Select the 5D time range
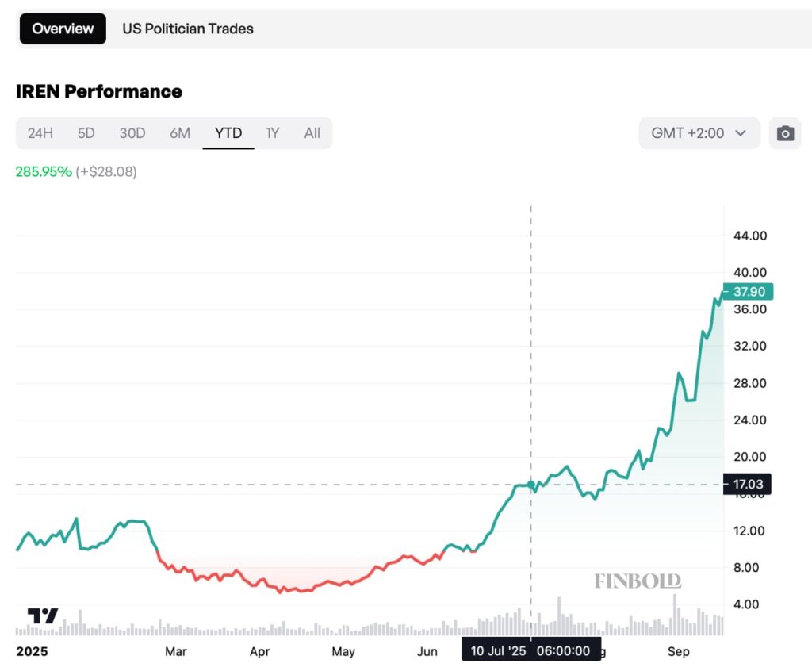812x671 pixels. point(86,133)
